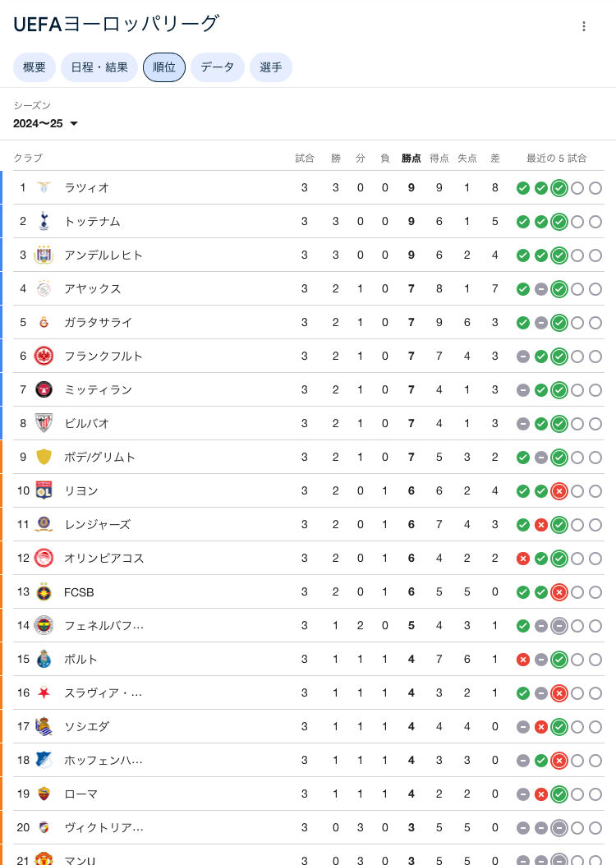This screenshot has width=616, height=865.
Task: Click リヨン's red loss indicator for latest match
Action: [x=559, y=491]
